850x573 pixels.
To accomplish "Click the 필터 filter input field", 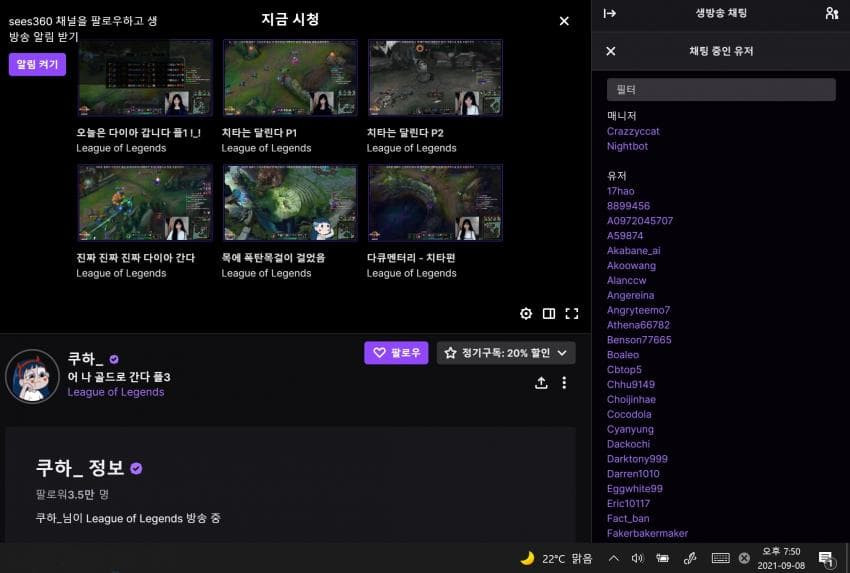I will click(721, 89).
